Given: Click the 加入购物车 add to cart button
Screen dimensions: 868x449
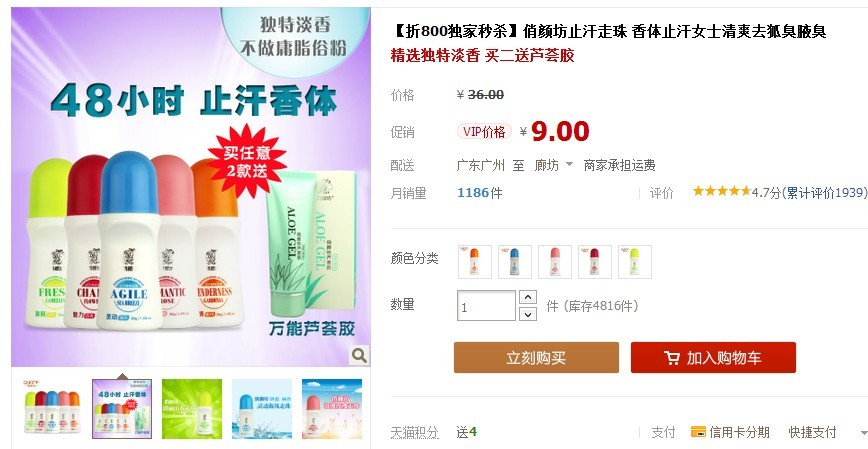Looking at the screenshot, I should click(x=713, y=358).
